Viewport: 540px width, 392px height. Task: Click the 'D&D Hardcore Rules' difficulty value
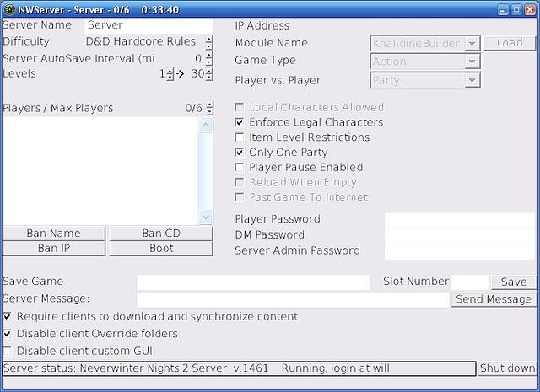click(141, 41)
